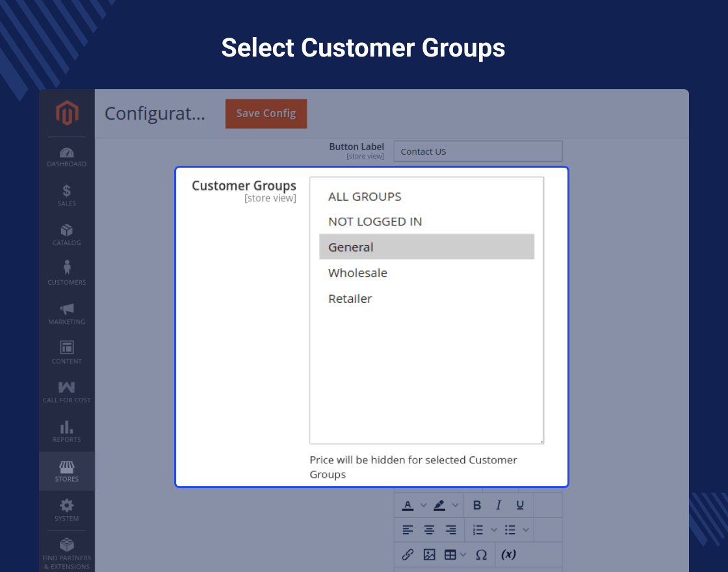Insert bulleted list in editor
728x572 pixels.
510,530
